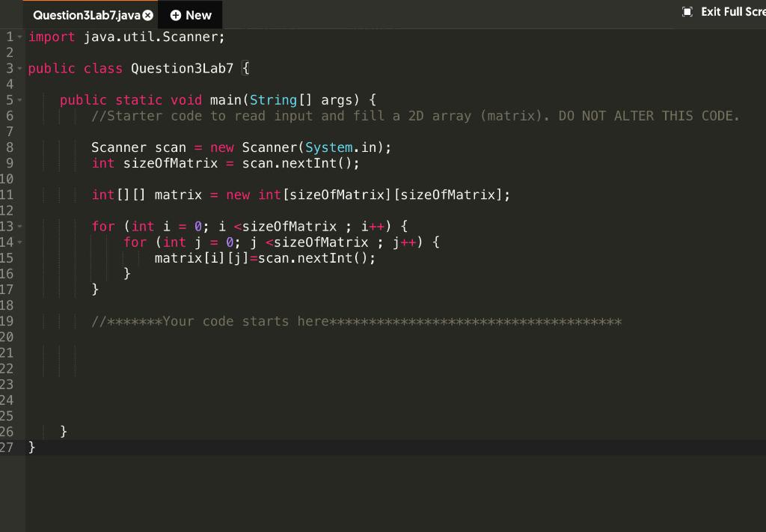Image resolution: width=766 pixels, height=532 pixels.
Task: Close the Question3Lab7.java tab
Action: [x=147, y=15]
